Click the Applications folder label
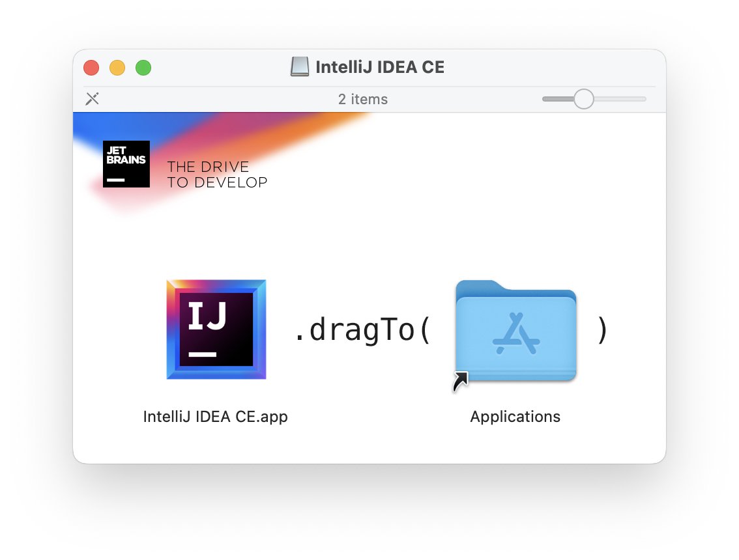739x560 pixels. click(x=515, y=417)
